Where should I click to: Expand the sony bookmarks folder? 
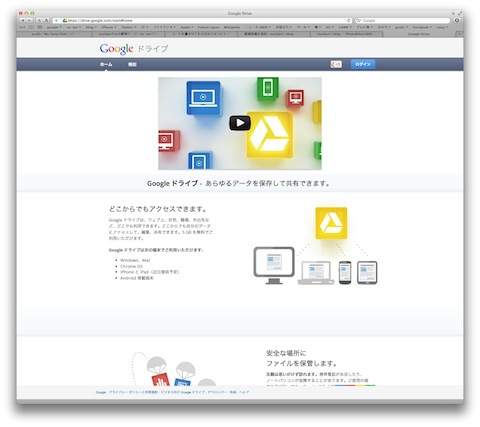coord(442,27)
